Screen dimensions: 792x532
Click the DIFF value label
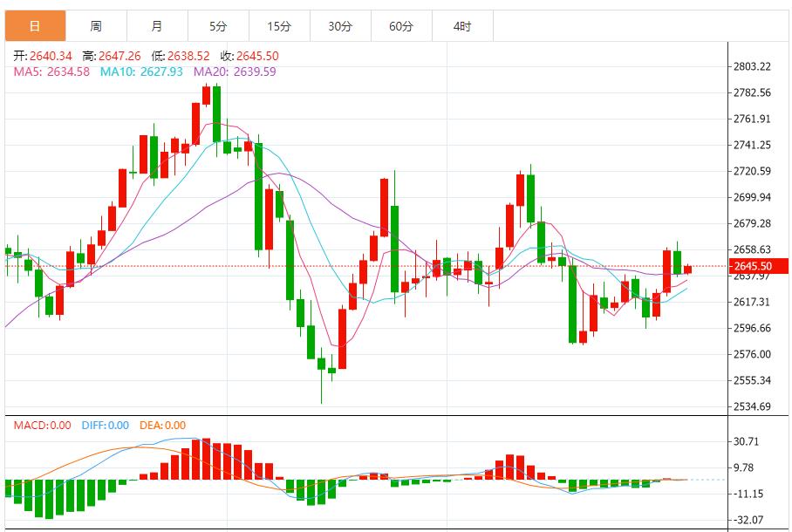(106, 426)
